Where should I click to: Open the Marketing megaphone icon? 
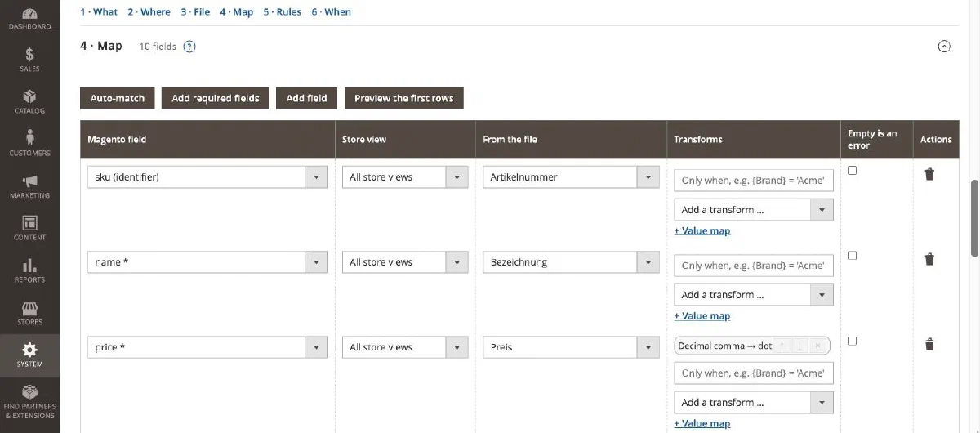[x=29, y=185]
